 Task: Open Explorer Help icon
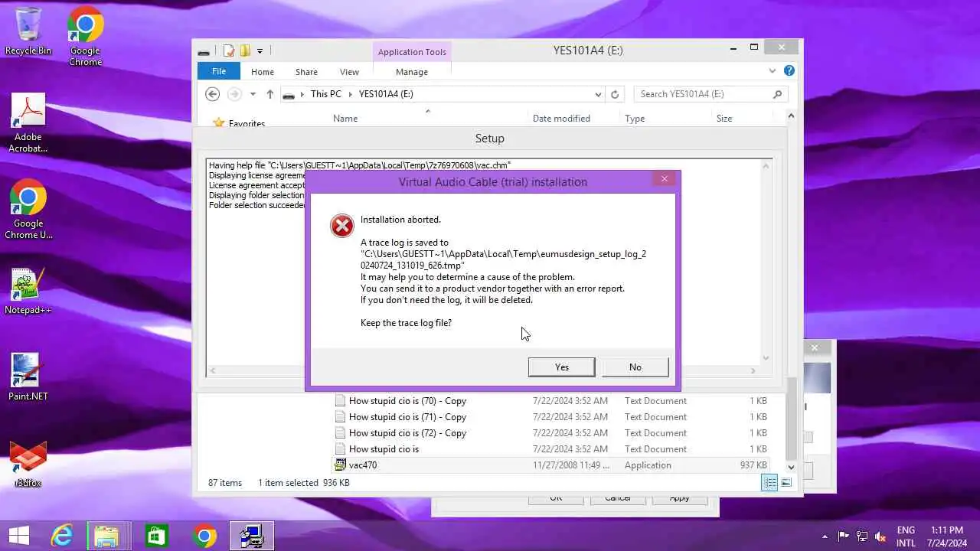[789, 70]
